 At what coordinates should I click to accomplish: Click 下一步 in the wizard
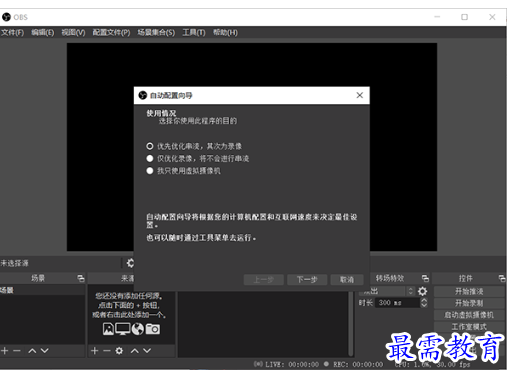[307, 280]
